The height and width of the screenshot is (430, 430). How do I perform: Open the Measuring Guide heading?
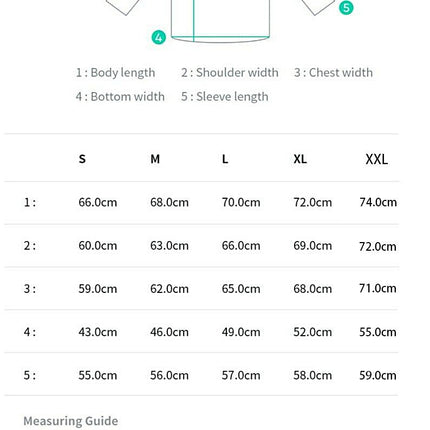(x=71, y=421)
